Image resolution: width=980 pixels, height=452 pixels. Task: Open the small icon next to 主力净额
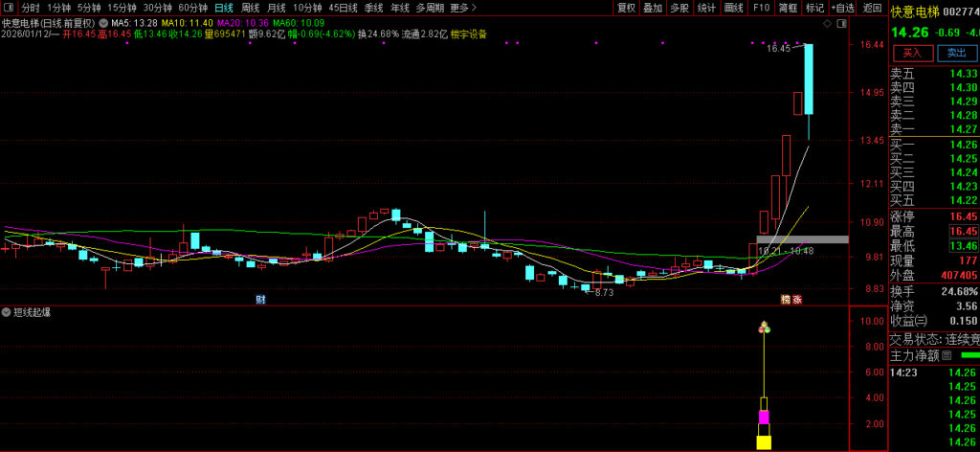947,355
